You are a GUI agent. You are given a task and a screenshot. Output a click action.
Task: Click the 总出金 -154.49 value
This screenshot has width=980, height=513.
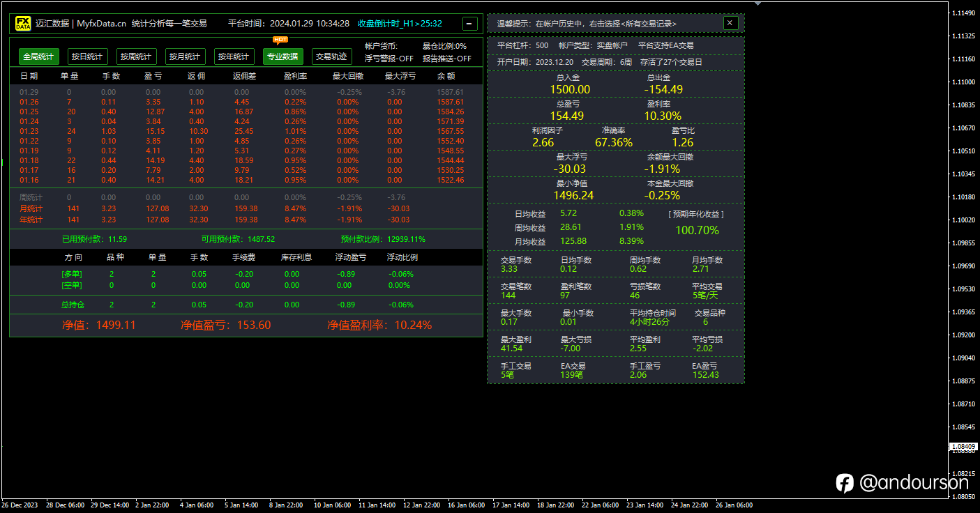[x=663, y=89]
